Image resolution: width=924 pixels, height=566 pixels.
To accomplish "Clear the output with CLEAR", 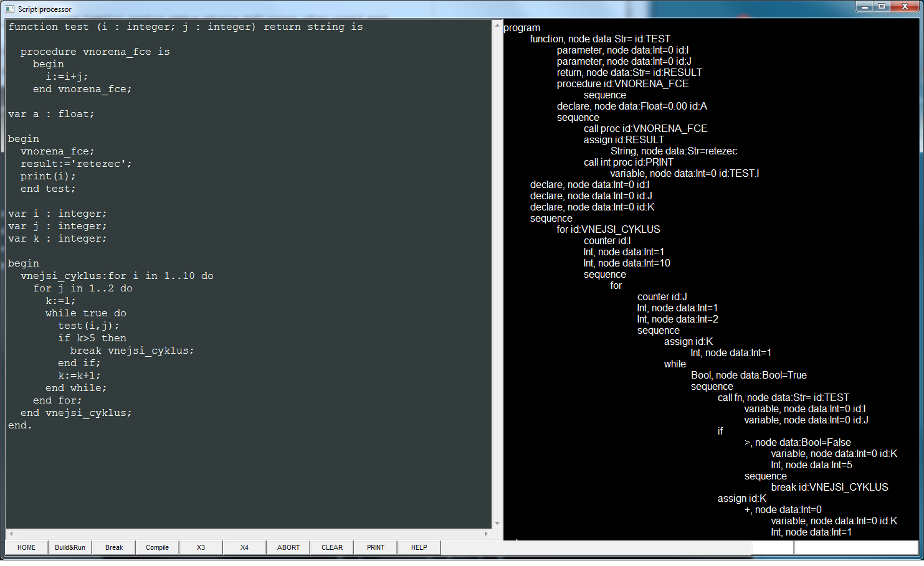I will coord(332,547).
